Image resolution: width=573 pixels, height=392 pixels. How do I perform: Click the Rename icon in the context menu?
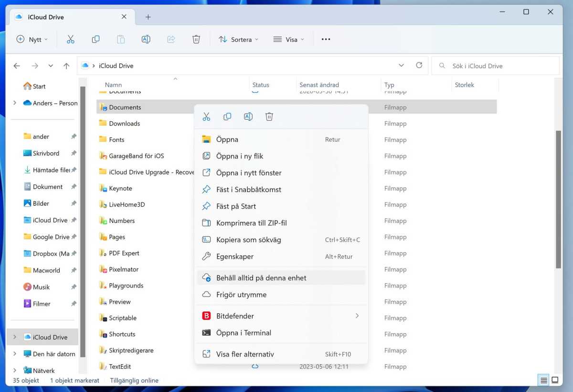[x=248, y=117]
